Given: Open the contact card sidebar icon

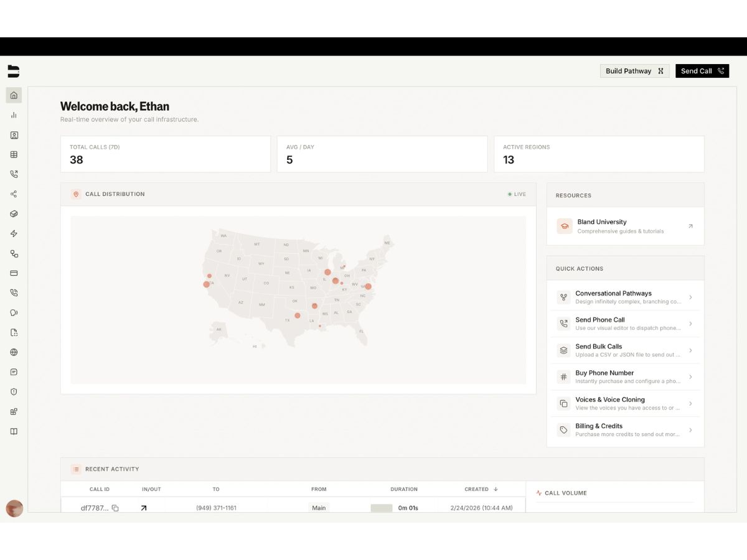Looking at the screenshot, I should [14, 135].
